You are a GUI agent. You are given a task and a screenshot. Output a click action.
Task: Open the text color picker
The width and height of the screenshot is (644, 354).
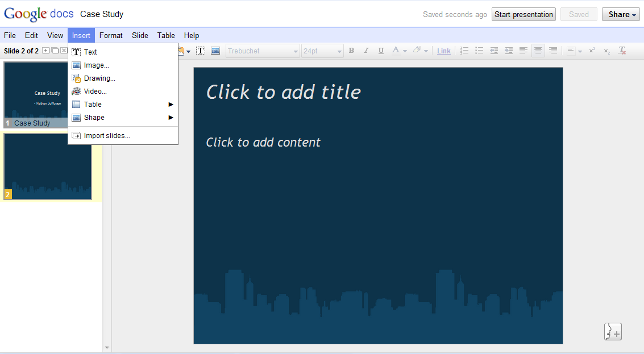[x=399, y=51]
